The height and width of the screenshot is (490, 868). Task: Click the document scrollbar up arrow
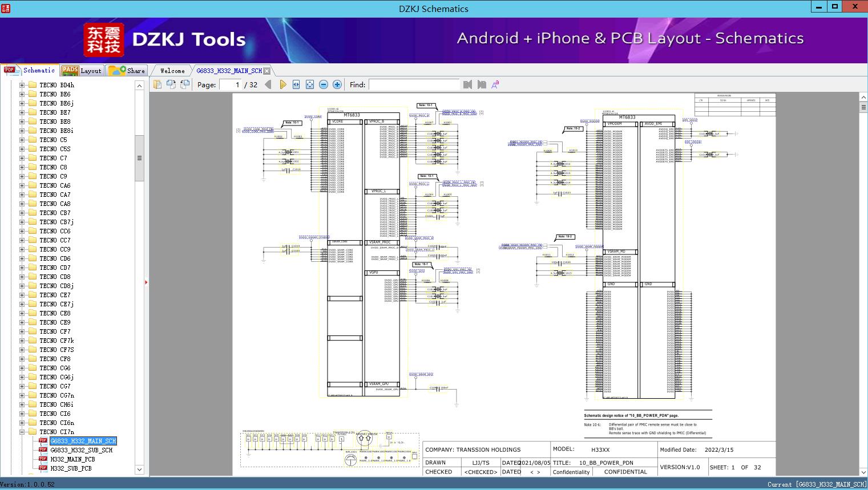863,98
